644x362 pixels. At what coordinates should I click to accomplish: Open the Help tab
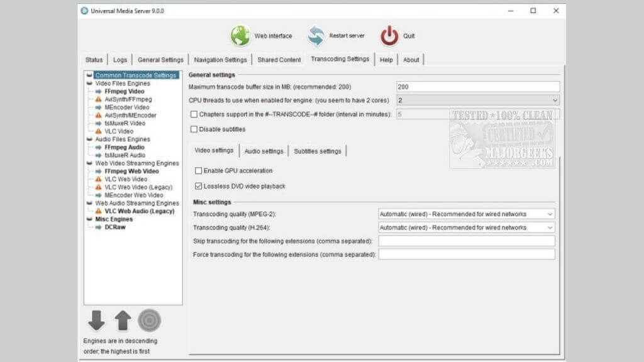[x=386, y=60]
